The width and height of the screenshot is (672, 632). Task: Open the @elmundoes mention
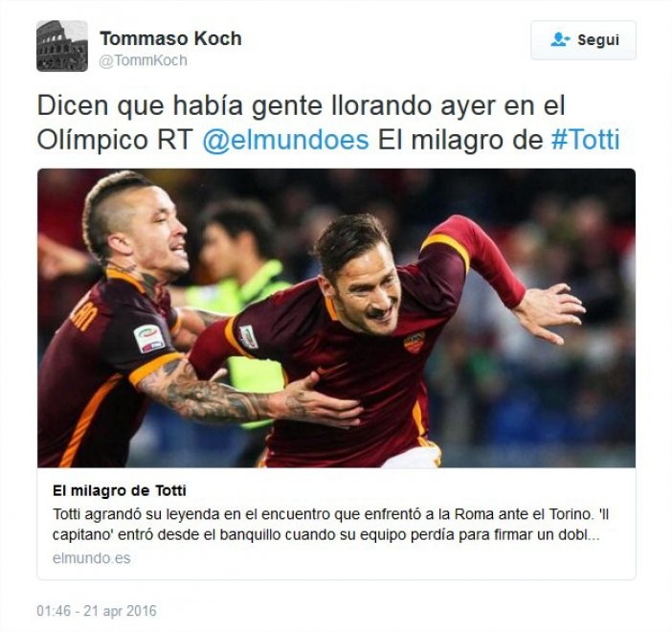pyautogui.click(x=285, y=140)
